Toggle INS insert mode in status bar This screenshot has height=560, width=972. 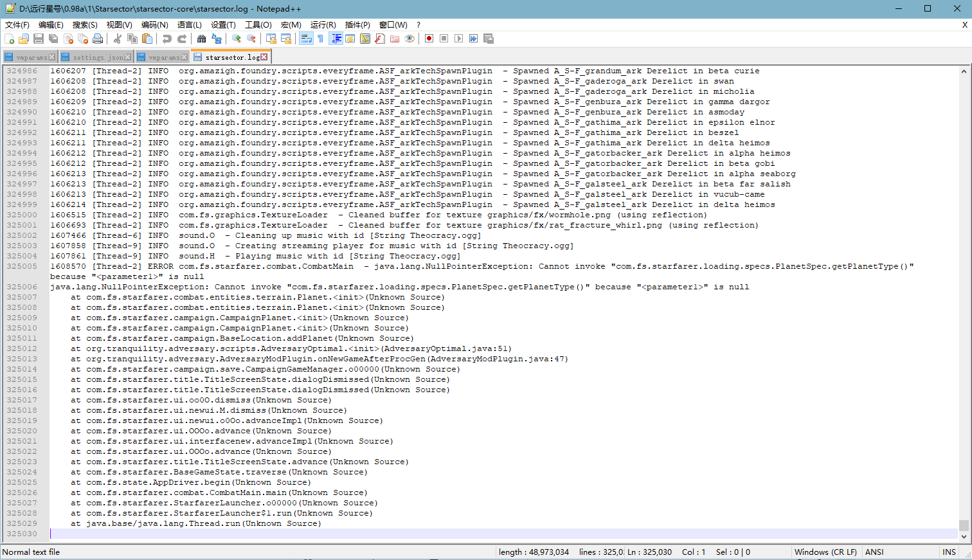949,552
